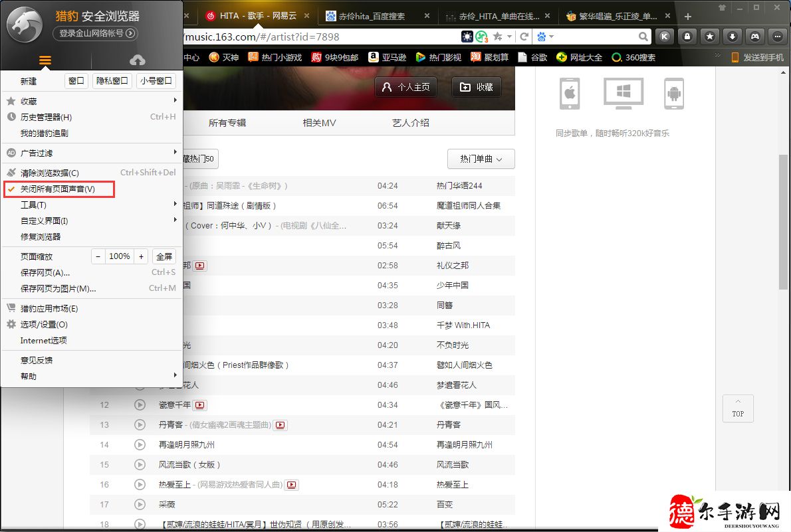Select the Windows PC client icon
The height and width of the screenshot is (532, 791).
(x=623, y=93)
